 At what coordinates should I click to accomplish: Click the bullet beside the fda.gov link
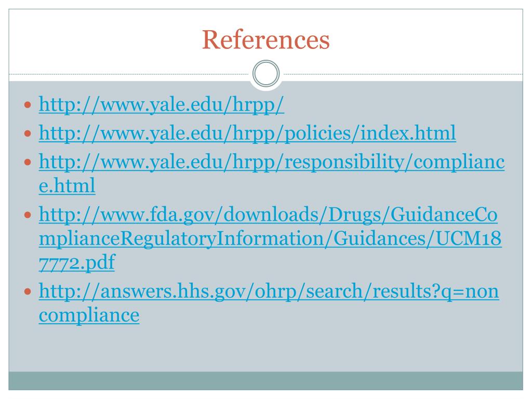28,215
